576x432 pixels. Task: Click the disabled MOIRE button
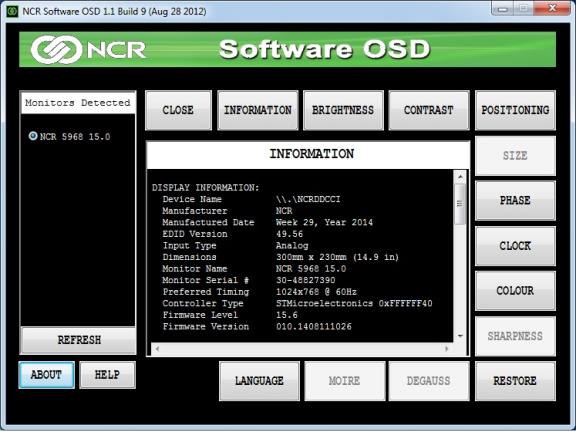pos(345,381)
